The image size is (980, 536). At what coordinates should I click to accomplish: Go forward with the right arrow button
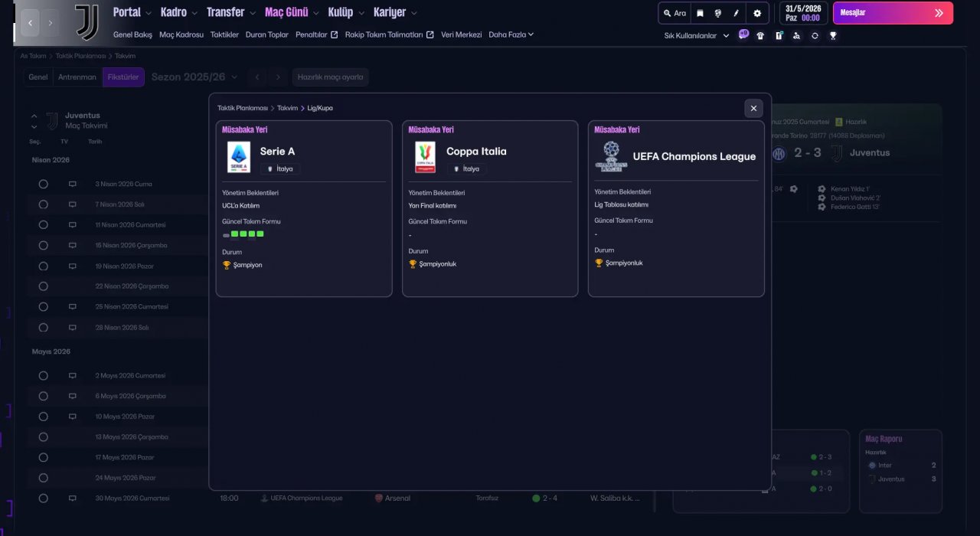(51, 23)
